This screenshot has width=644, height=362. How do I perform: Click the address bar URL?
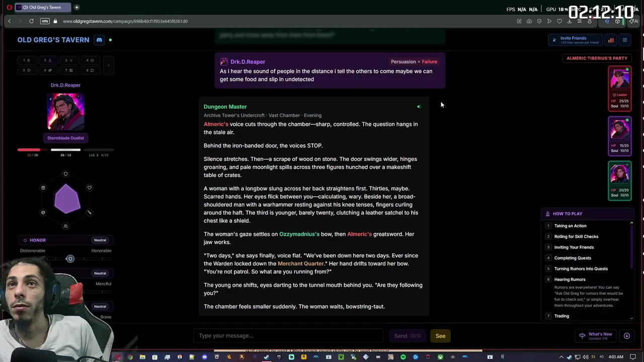pyautogui.click(x=125, y=21)
